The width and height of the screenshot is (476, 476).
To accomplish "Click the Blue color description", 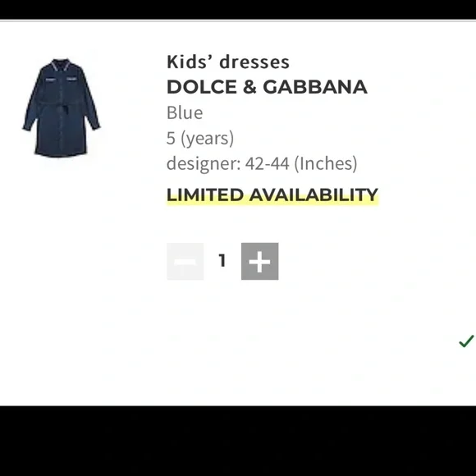I will coord(185,113).
